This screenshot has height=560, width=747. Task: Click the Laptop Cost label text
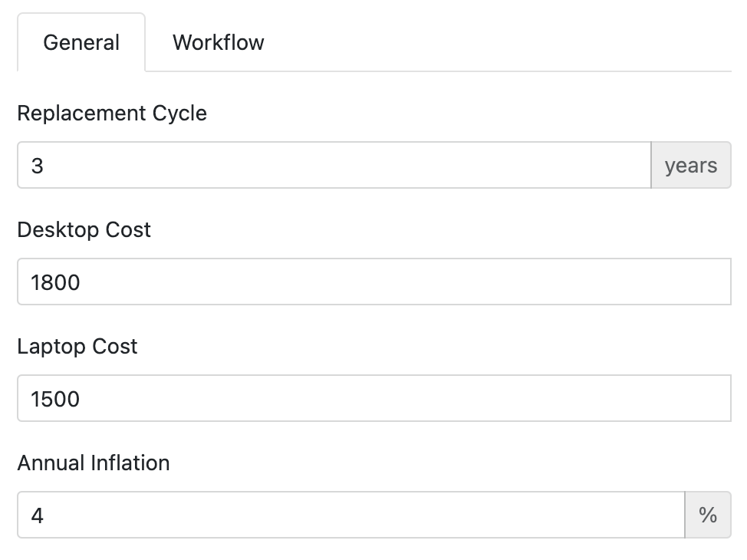[x=77, y=347]
